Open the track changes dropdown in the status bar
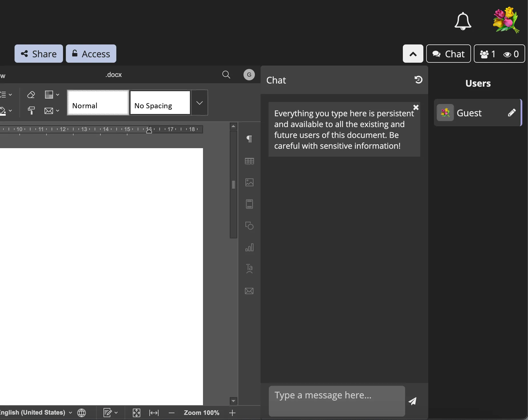 pyautogui.click(x=111, y=413)
